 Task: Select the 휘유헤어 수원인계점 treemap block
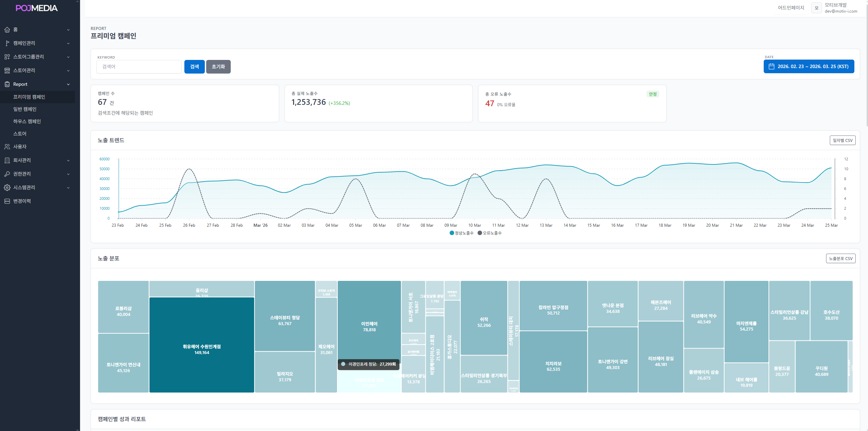pos(202,345)
